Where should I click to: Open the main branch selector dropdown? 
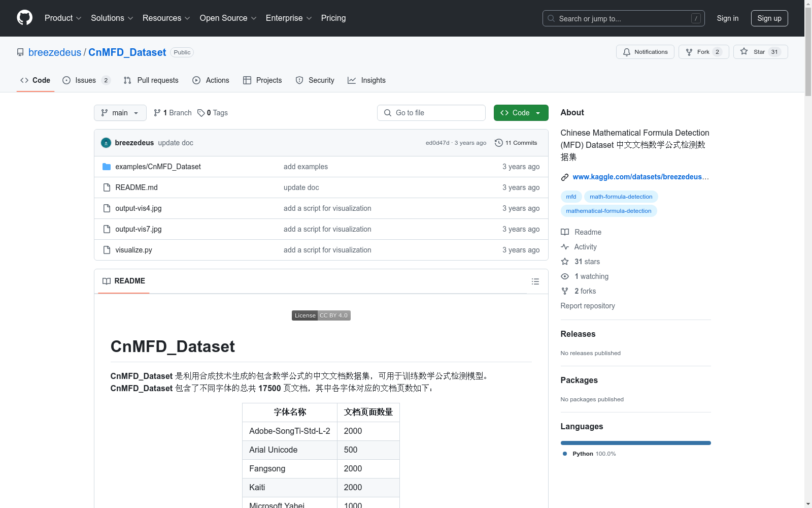click(120, 113)
